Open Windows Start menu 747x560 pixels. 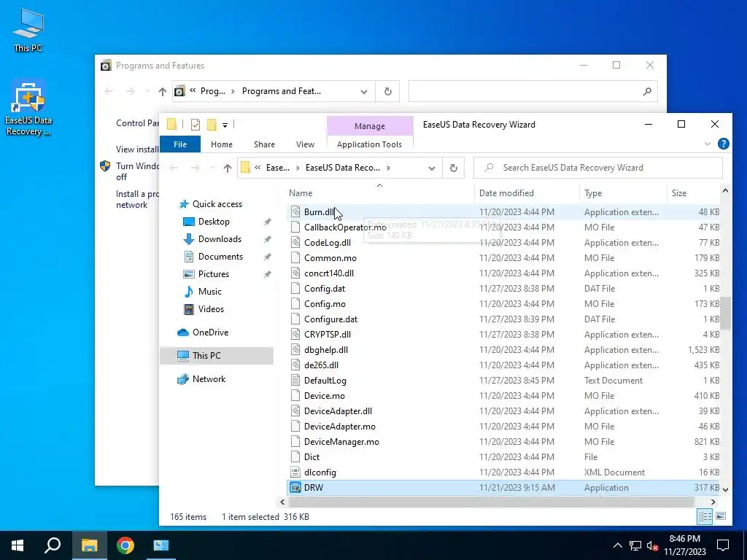[x=18, y=545]
